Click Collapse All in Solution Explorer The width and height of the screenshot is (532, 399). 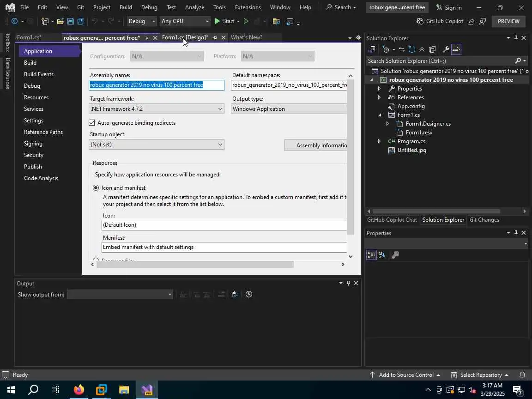tap(422, 49)
